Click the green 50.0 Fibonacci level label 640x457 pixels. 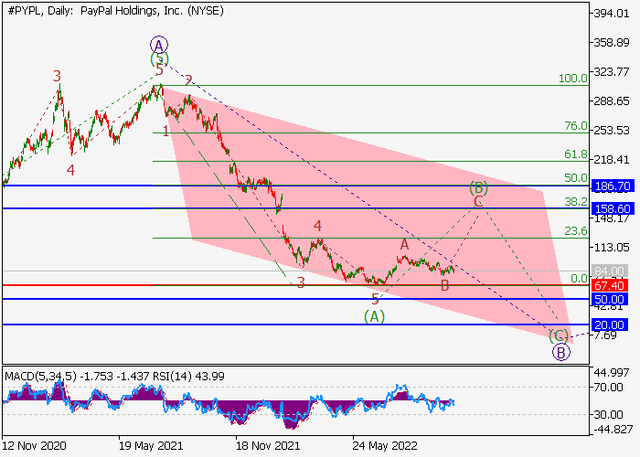pyautogui.click(x=576, y=178)
